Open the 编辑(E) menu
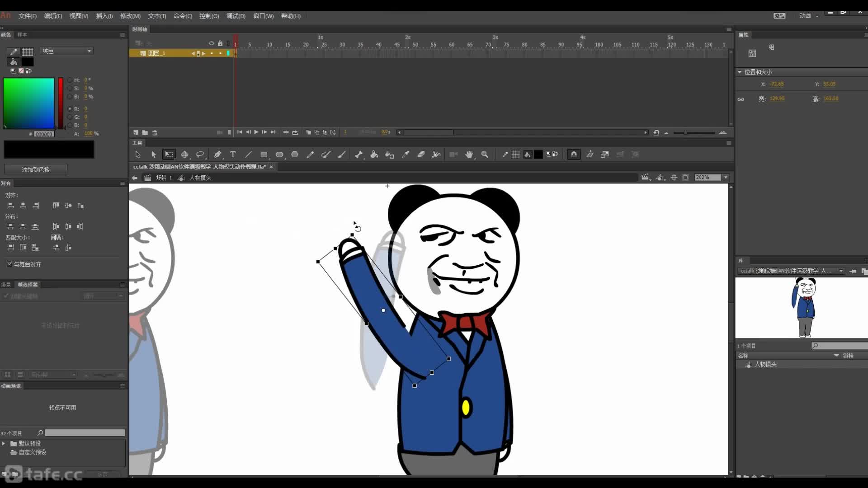Viewport: 868px width, 488px height. (53, 16)
